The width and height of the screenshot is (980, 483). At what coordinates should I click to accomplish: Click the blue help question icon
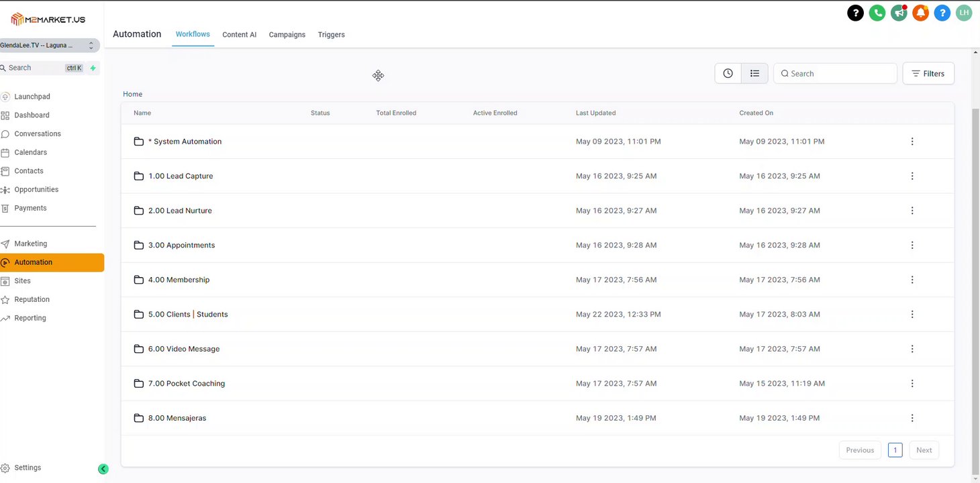942,13
